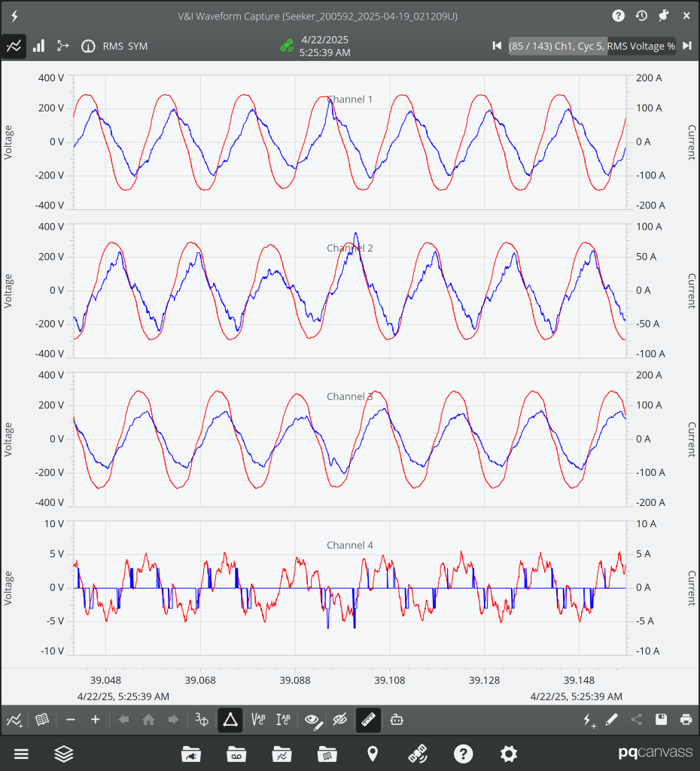The image size is (700, 771).
Task: Toggle the delta measurement tool
Action: [230, 720]
